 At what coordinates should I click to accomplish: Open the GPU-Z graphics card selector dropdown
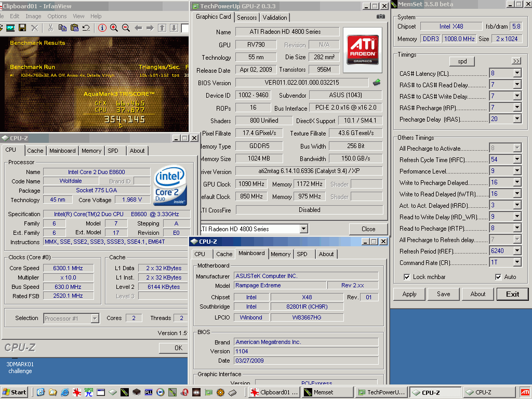click(x=303, y=229)
